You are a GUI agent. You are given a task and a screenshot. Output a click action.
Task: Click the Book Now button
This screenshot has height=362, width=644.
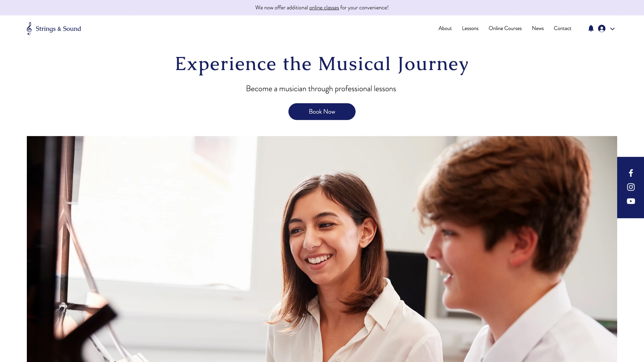click(322, 111)
